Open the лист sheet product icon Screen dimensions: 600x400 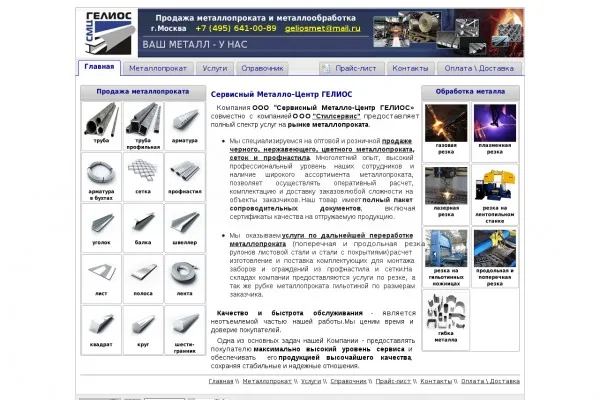pyautogui.click(x=101, y=273)
